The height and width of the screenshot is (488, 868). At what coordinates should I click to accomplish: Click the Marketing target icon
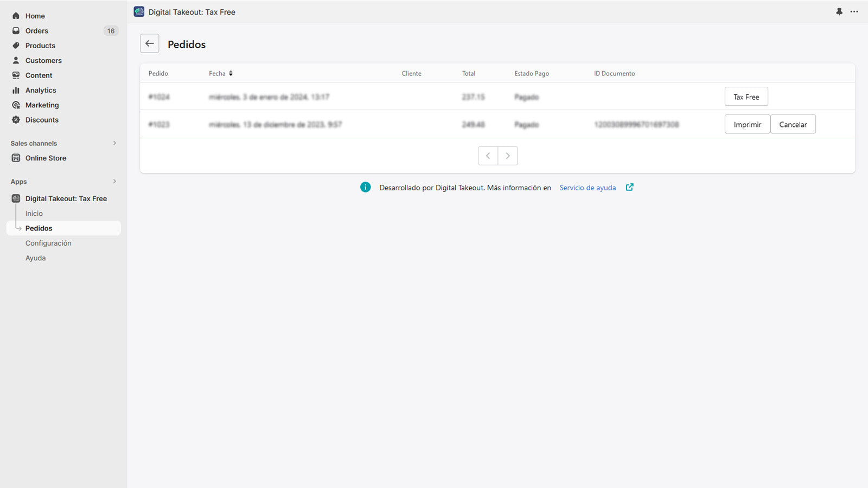click(x=16, y=105)
